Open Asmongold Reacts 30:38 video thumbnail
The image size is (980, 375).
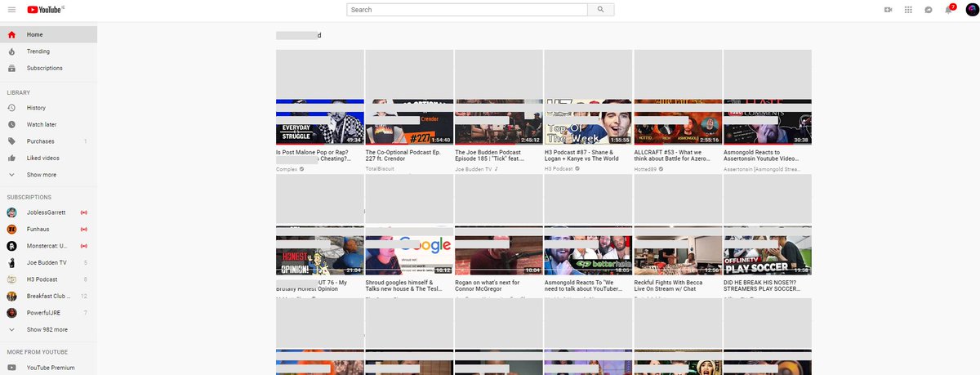(767, 122)
